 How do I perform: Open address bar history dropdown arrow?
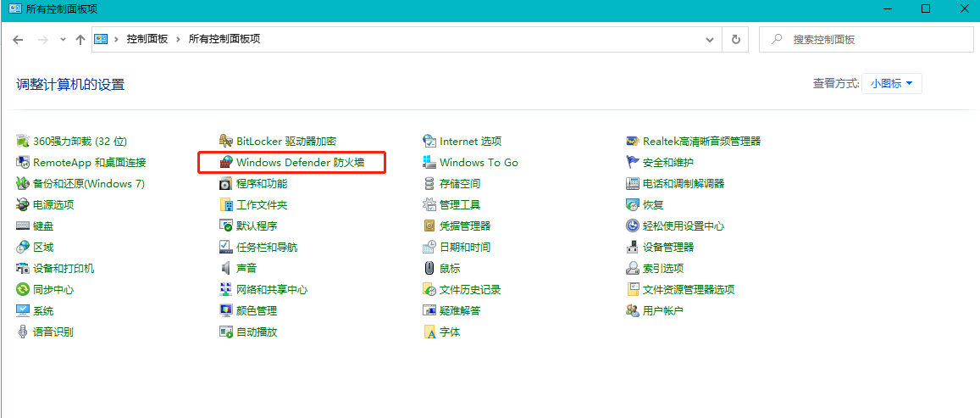point(710,40)
